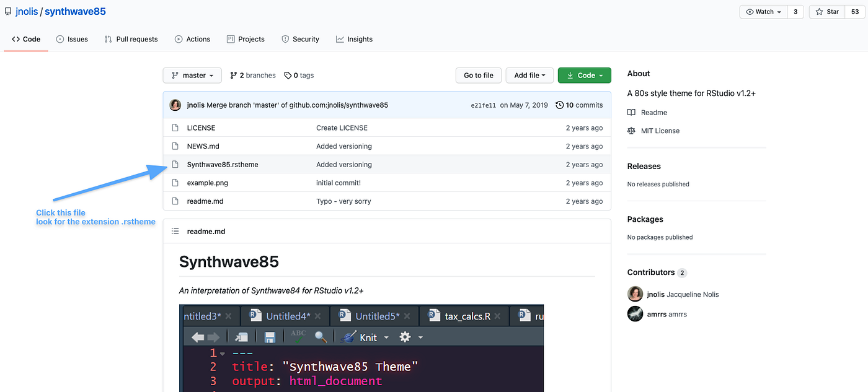Image resolution: width=868 pixels, height=392 pixels.
Task: Click the LICENSE row's 2 years ago timestamp
Action: [584, 128]
